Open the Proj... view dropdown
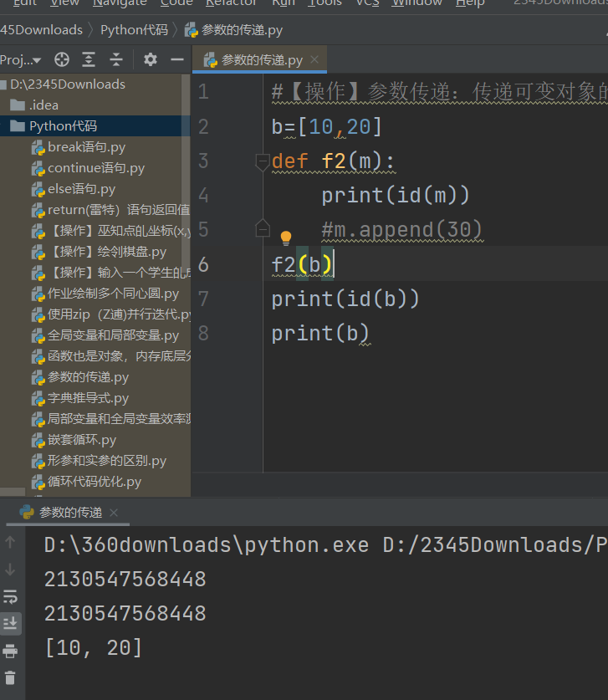Image resolution: width=608 pixels, height=700 pixels. tap(21, 59)
